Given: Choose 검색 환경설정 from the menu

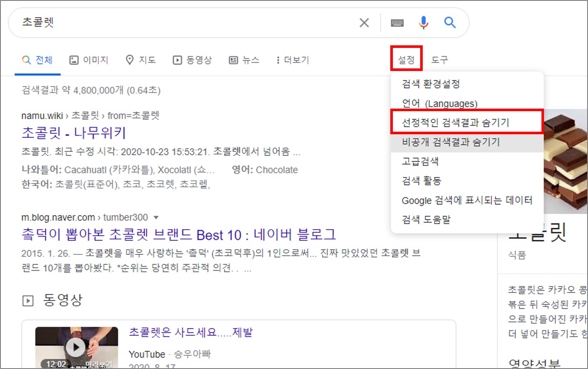Looking at the screenshot, I should click(x=467, y=84).
